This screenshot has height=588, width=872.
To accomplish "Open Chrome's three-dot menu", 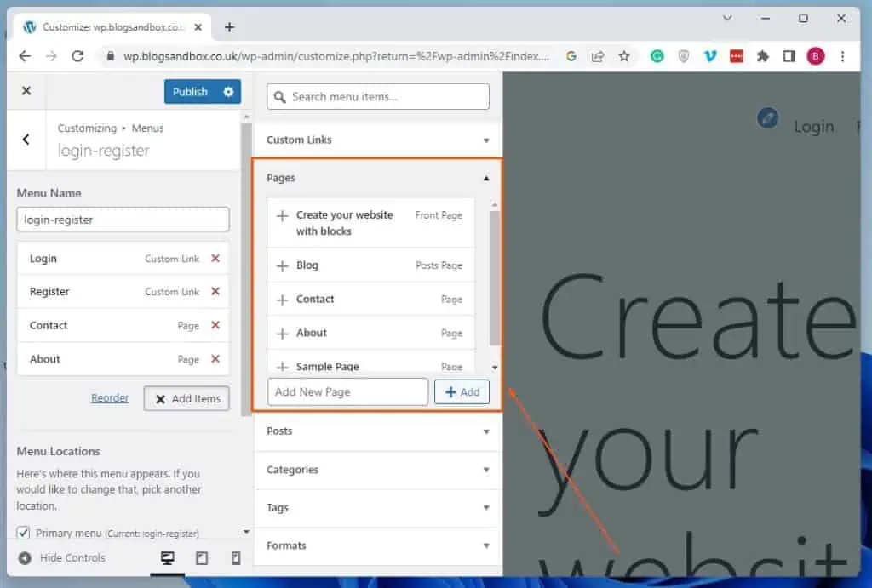I will (844, 55).
